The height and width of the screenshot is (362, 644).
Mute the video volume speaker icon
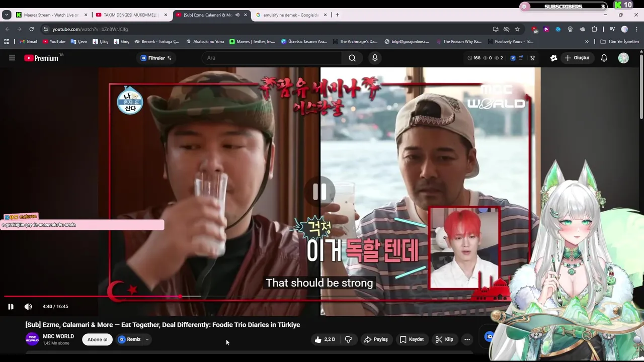tap(28, 306)
